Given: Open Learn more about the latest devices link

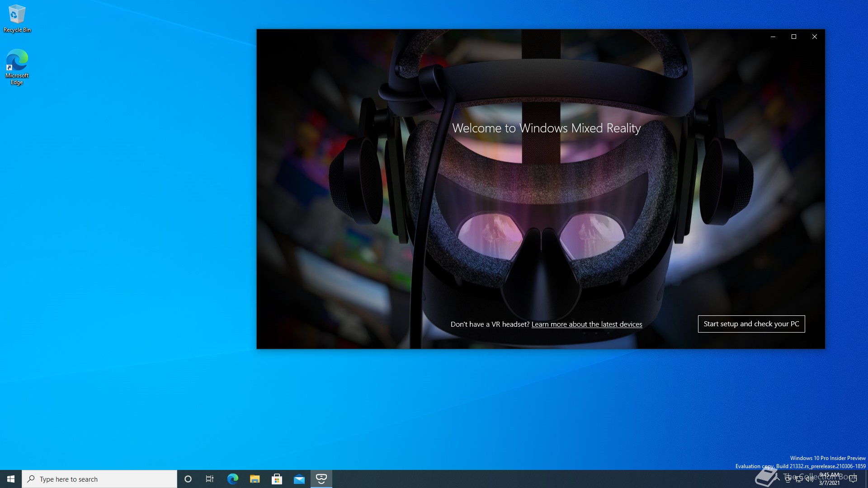Looking at the screenshot, I should 587,324.
